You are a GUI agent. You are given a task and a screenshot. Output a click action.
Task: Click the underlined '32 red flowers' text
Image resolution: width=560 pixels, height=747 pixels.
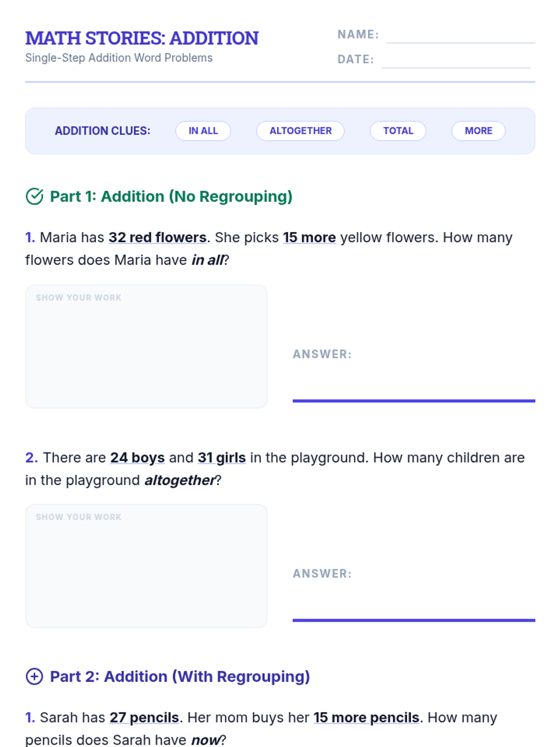pyautogui.click(x=158, y=238)
